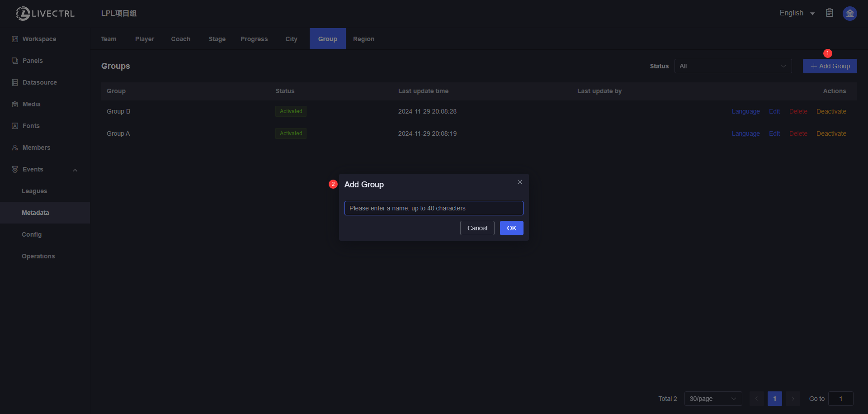The height and width of the screenshot is (414, 868).
Task: Focus the group name input field
Action: (434, 208)
